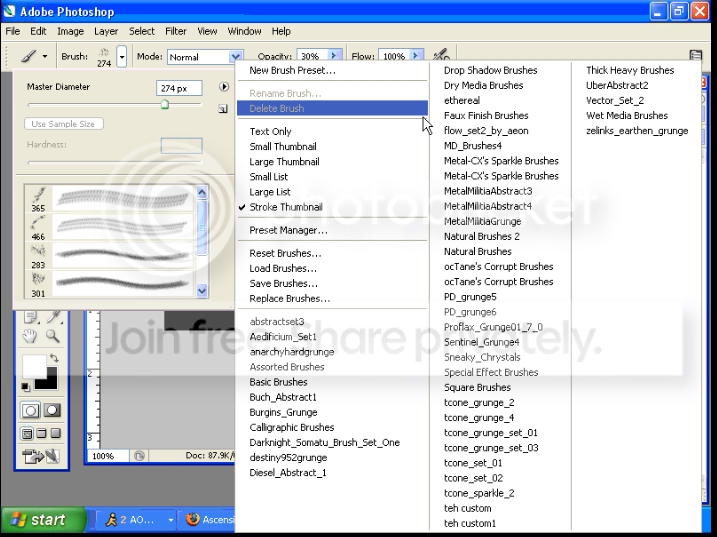Click the status bar preview icon next to 100%

pyautogui.click(x=139, y=456)
